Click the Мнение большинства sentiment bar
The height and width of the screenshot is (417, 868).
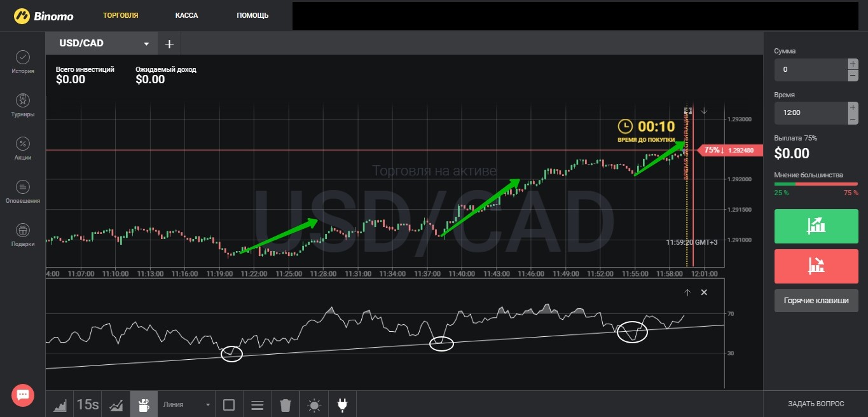[816, 184]
